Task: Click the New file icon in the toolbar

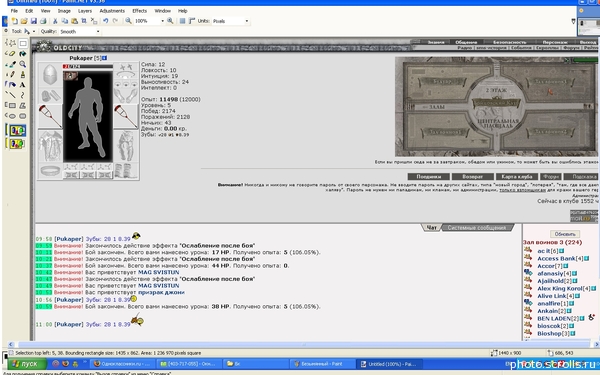Action: [x=15, y=21]
